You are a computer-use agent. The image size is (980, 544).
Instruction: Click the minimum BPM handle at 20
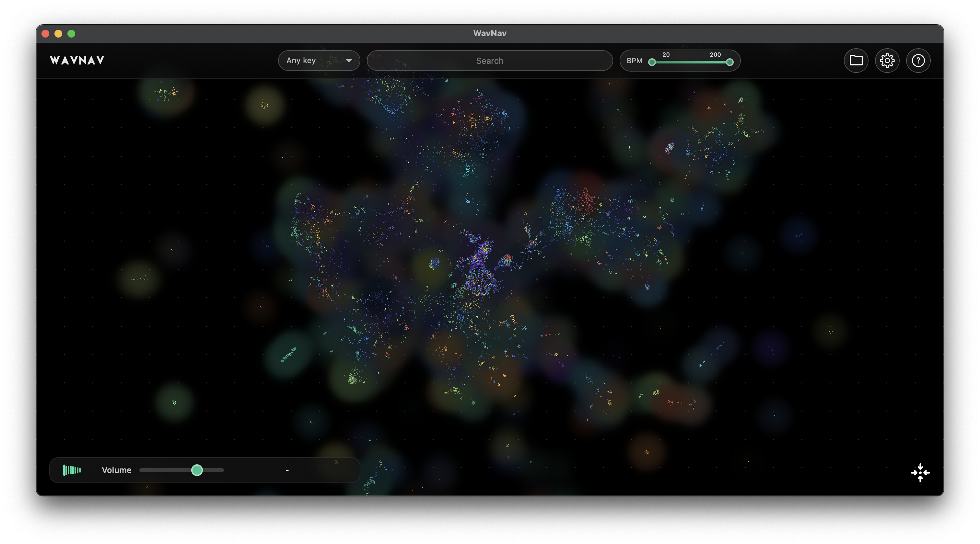point(652,62)
